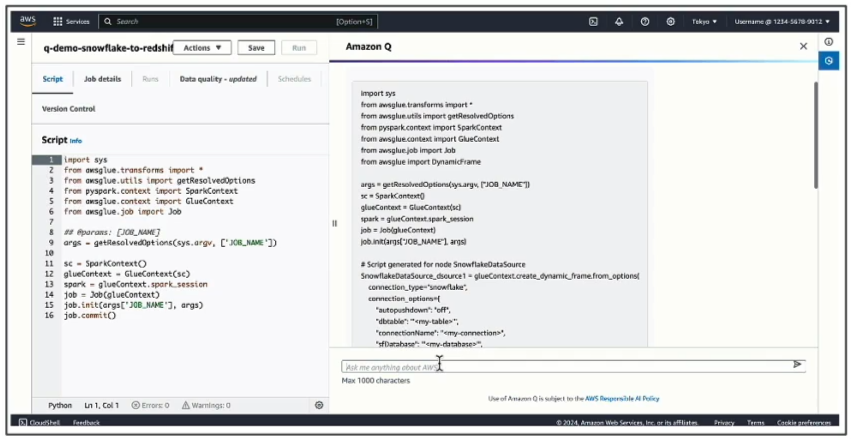Open the Script Info link
This screenshot has width=856, height=440.
click(76, 141)
